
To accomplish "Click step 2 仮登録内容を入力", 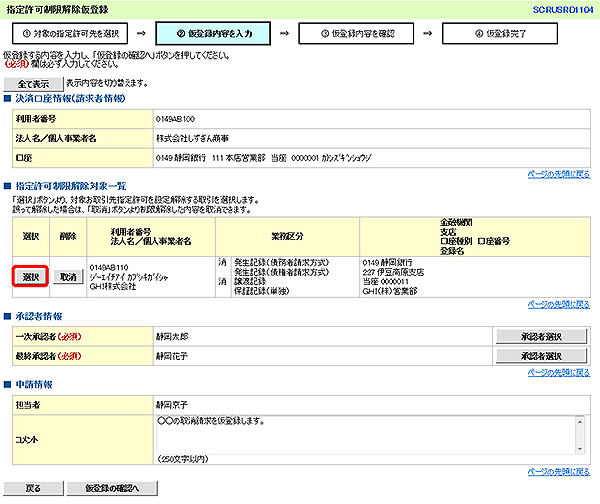I will tap(213, 34).
